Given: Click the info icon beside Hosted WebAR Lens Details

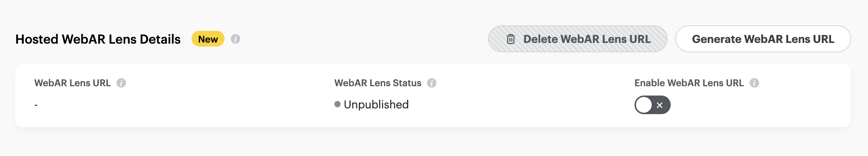Looking at the screenshot, I should [235, 39].
